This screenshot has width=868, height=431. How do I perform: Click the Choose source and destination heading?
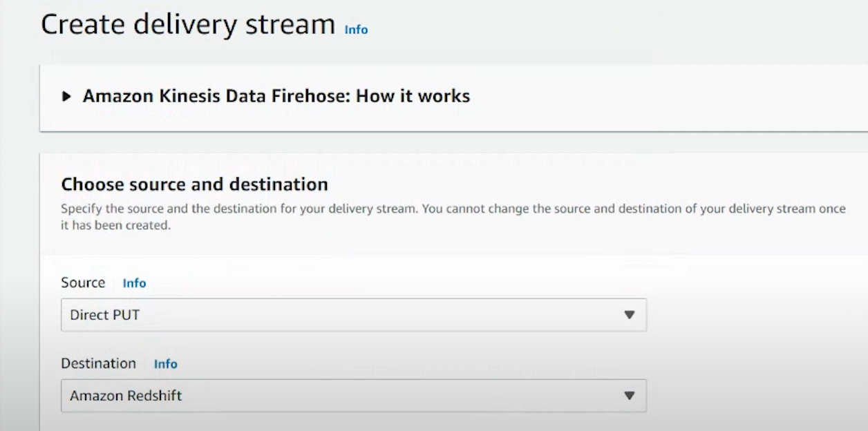tap(194, 184)
